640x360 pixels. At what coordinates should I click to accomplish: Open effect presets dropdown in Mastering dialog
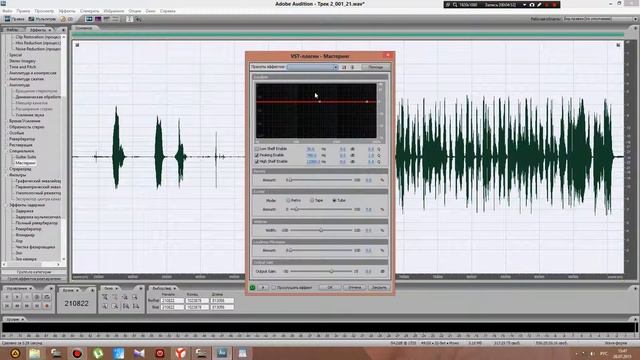[313, 67]
